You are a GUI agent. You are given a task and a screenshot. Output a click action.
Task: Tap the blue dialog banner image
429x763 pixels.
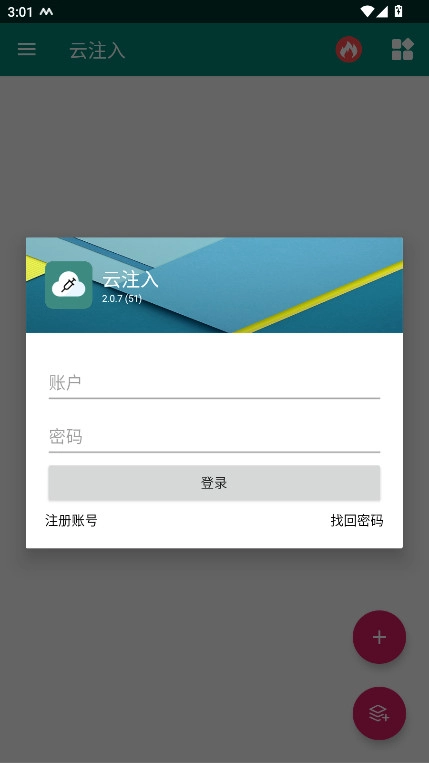pos(214,285)
